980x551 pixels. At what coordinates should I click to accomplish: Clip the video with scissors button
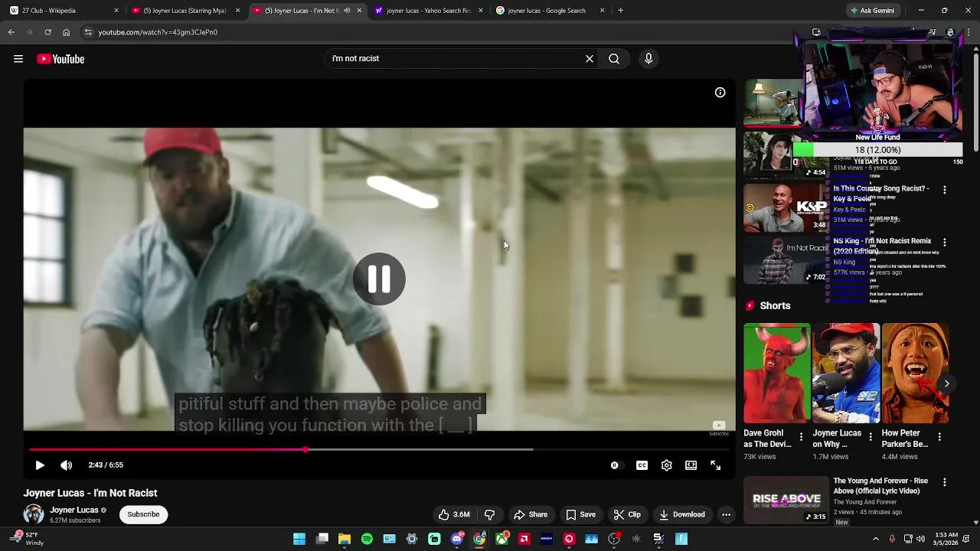click(627, 514)
